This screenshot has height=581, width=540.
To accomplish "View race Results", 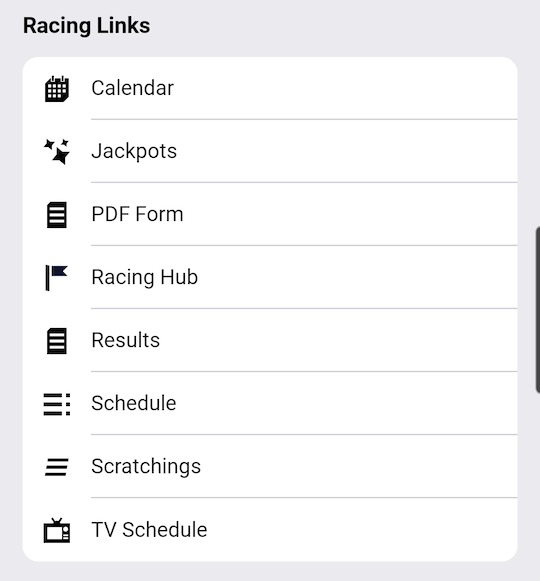I will (x=126, y=340).
